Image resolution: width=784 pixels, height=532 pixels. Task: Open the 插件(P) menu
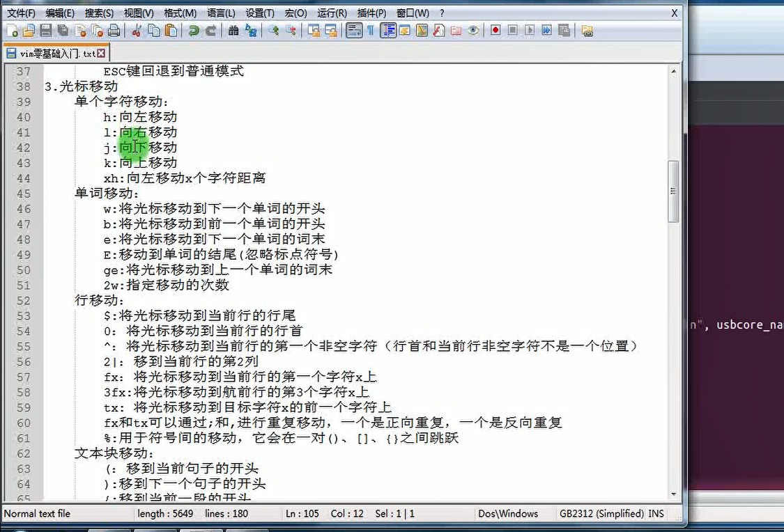[x=371, y=13]
